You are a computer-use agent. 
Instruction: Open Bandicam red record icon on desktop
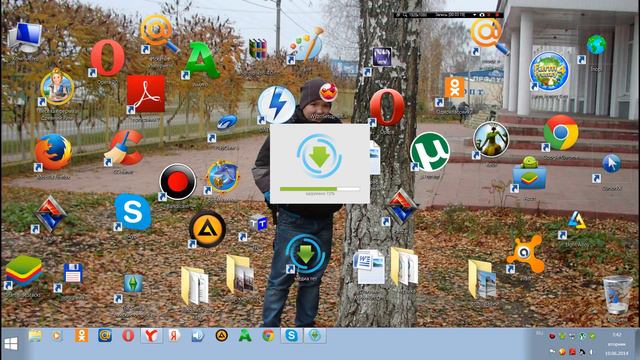tap(178, 182)
